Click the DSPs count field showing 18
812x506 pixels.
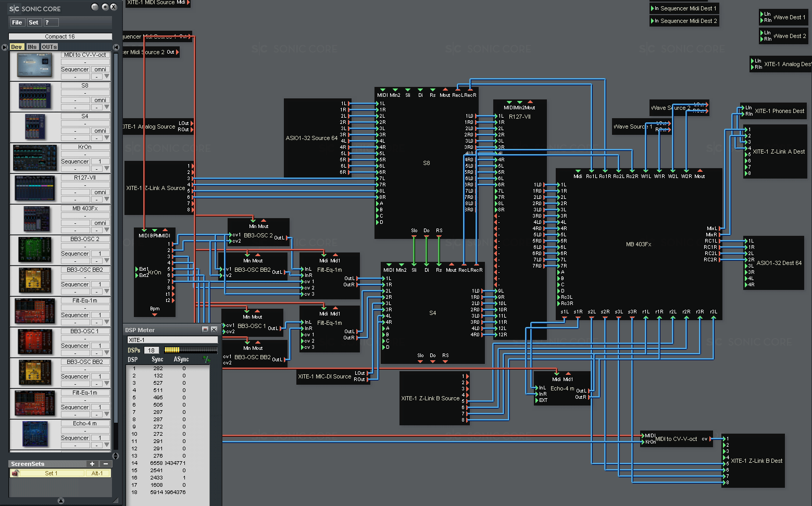coord(151,350)
